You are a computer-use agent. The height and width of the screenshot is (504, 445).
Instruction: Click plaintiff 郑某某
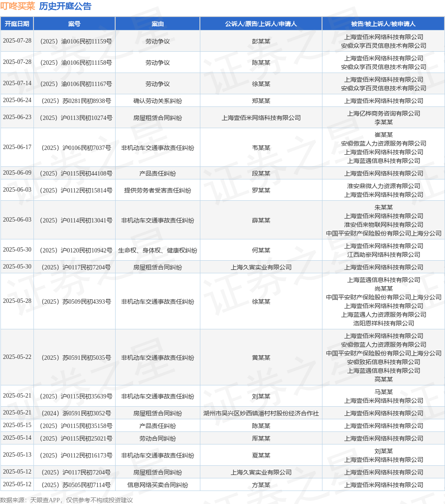tap(261, 101)
